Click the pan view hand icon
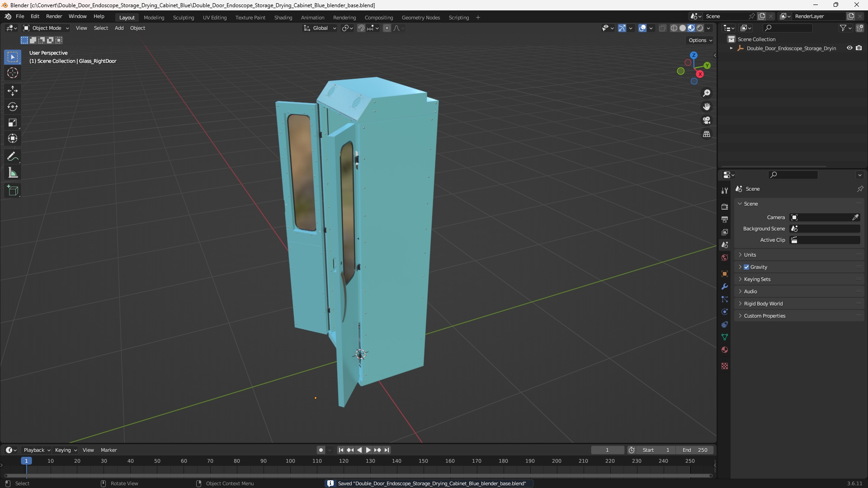 (707, 107)
